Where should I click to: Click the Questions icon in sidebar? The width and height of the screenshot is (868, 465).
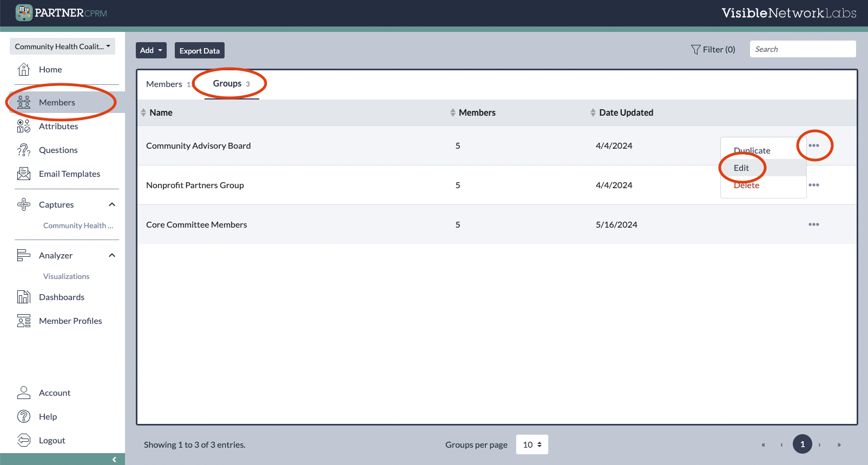pyautogui.click(x=24, y=150)
